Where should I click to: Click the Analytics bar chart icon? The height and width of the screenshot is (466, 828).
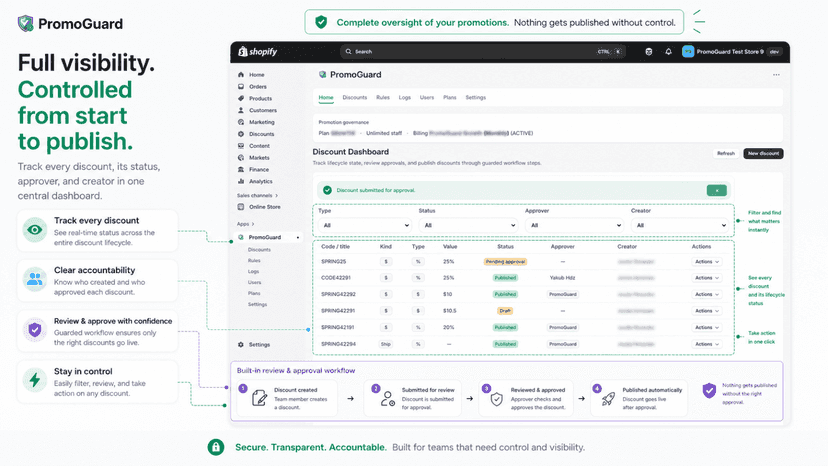pos(241,181)
